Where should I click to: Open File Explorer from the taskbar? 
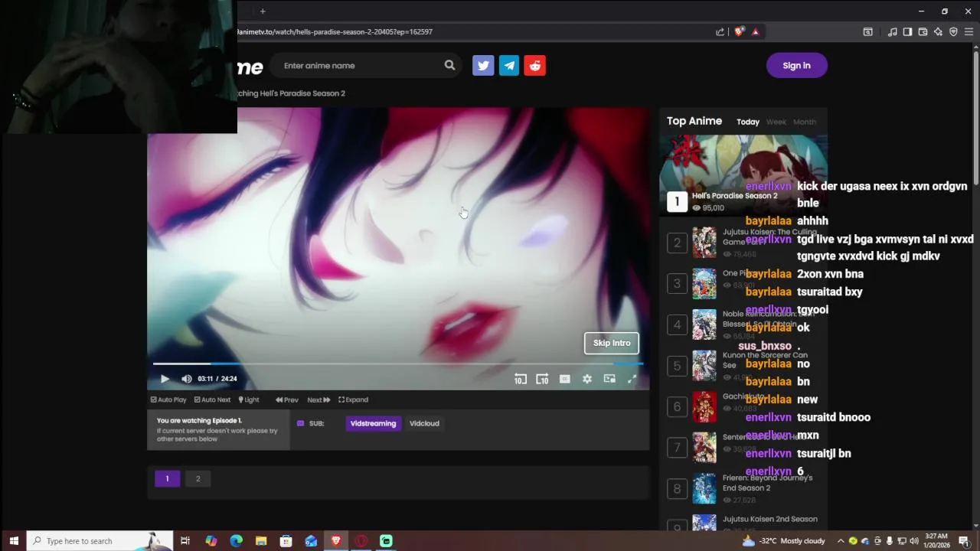tap(261, 541)
